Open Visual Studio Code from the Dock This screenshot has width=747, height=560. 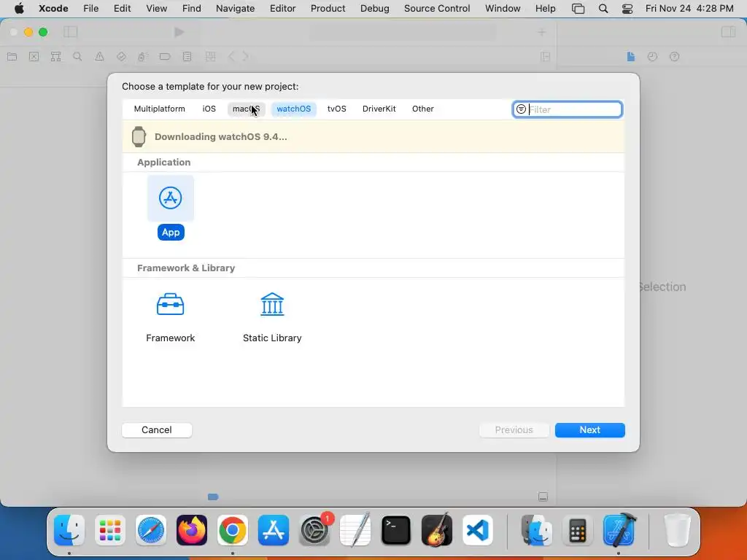(478, 530)
